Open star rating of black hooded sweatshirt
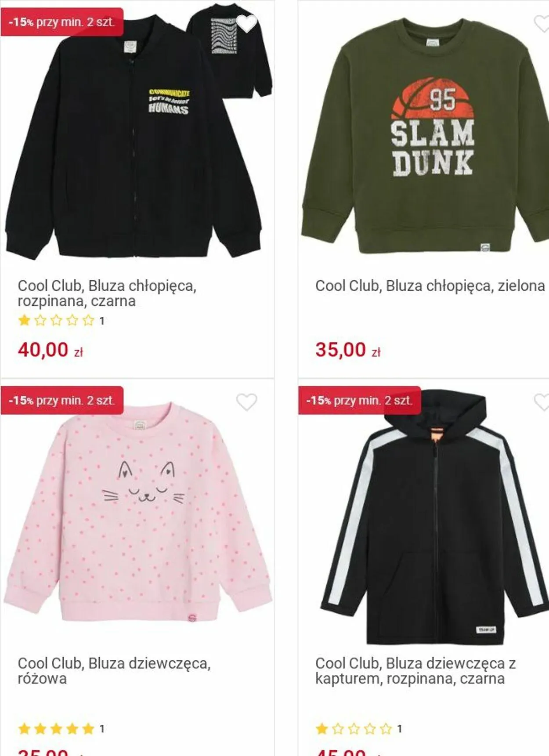Viewport: 549px width, 756px height. tap(358, 729)
